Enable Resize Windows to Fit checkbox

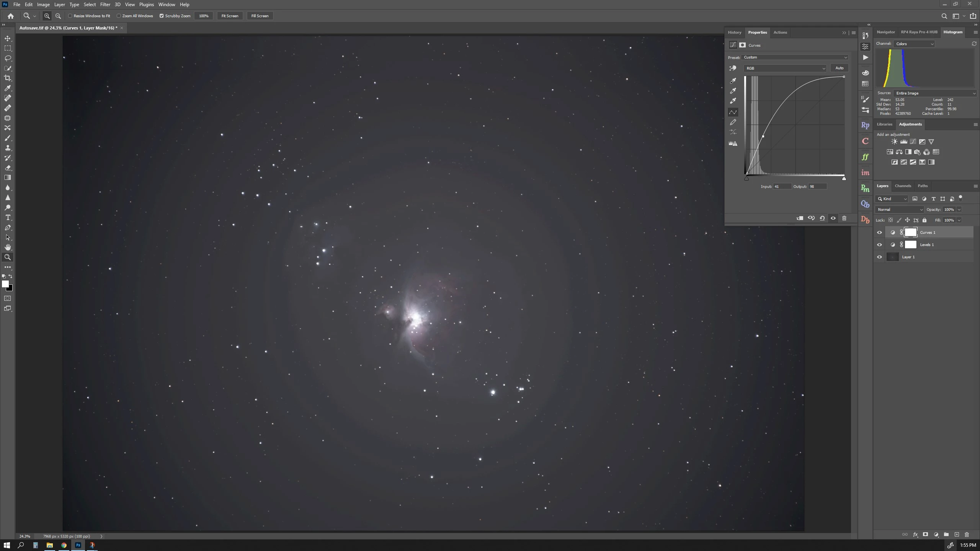pos(70,16)
